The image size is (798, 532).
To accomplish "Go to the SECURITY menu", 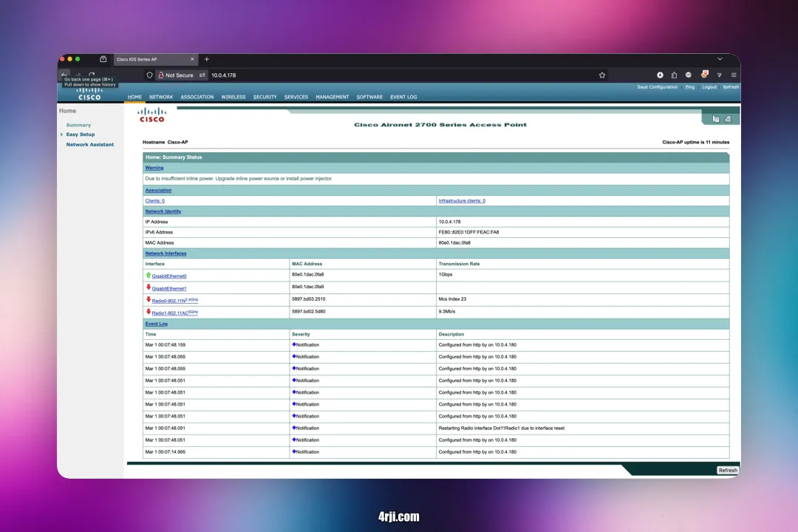I will pos(265,97).
